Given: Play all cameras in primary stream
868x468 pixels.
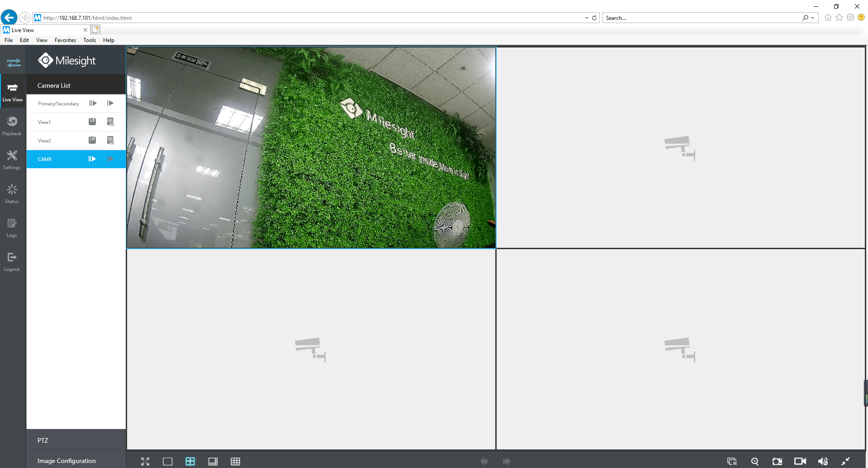Looking at the screenshot, I should [x=93, y=103].
